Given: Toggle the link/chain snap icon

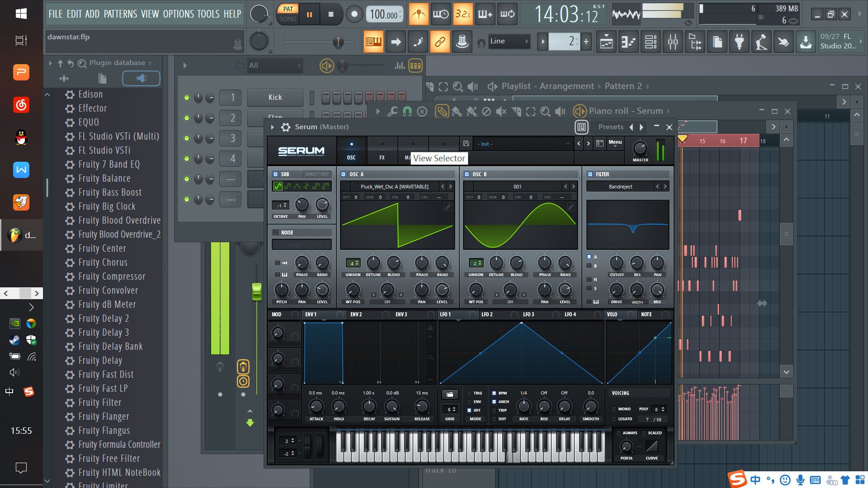Looking at the screenshot, I should pos(440,42).
